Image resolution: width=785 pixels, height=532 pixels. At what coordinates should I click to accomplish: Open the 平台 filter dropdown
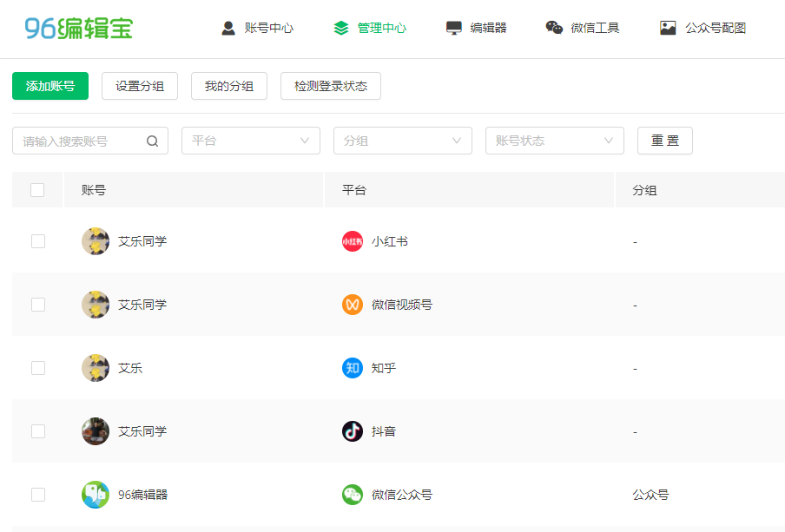(x=250, y=140)
